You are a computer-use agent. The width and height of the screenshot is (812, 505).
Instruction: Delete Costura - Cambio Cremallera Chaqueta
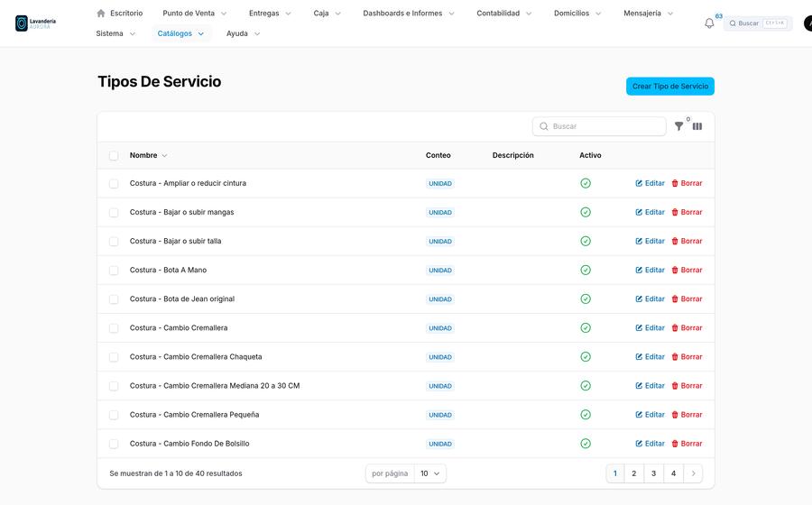[x=687, y=357]
